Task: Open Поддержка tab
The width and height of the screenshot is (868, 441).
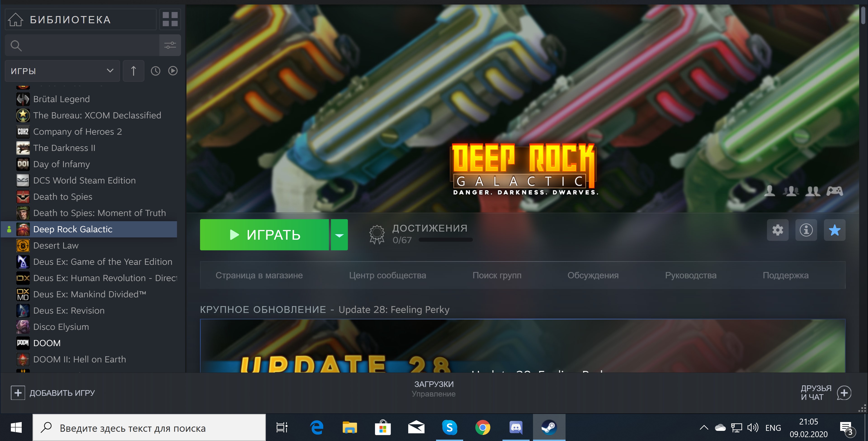Action: (x=785, y=275)
